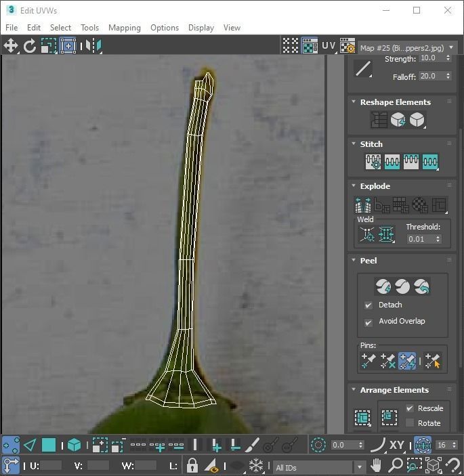Select the Pan hand tool
The height and width of the screenshot is (476, 464).
click(x=376, y=465)
